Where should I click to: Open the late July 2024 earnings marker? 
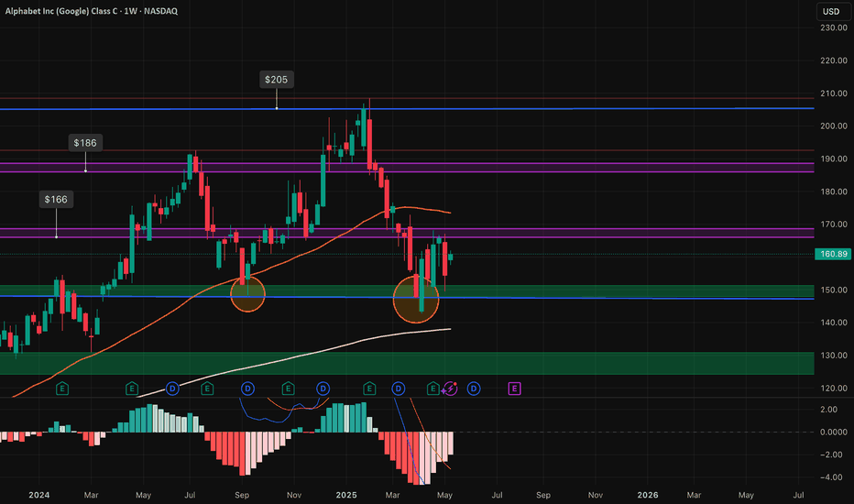pos(207,389)
